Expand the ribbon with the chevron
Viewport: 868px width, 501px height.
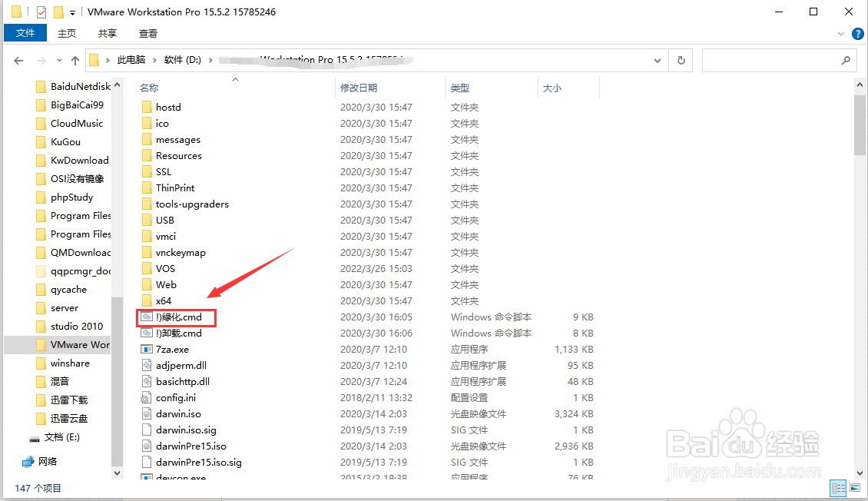pos(841,34)
